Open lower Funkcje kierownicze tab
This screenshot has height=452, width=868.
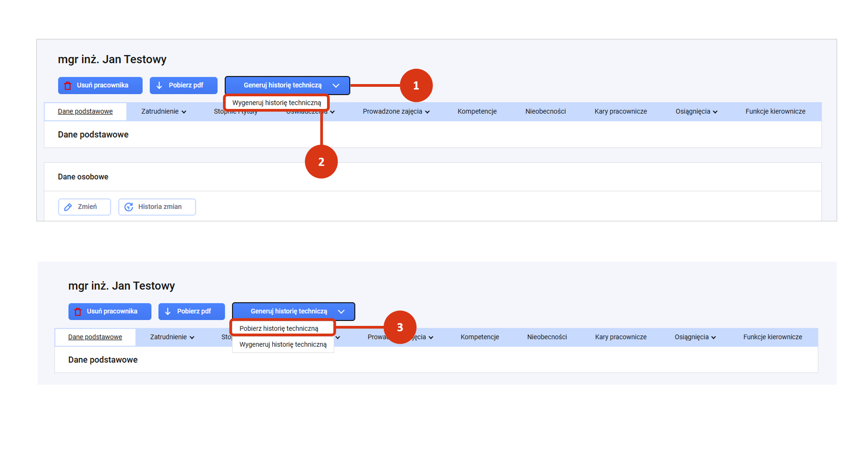(773, 337)
